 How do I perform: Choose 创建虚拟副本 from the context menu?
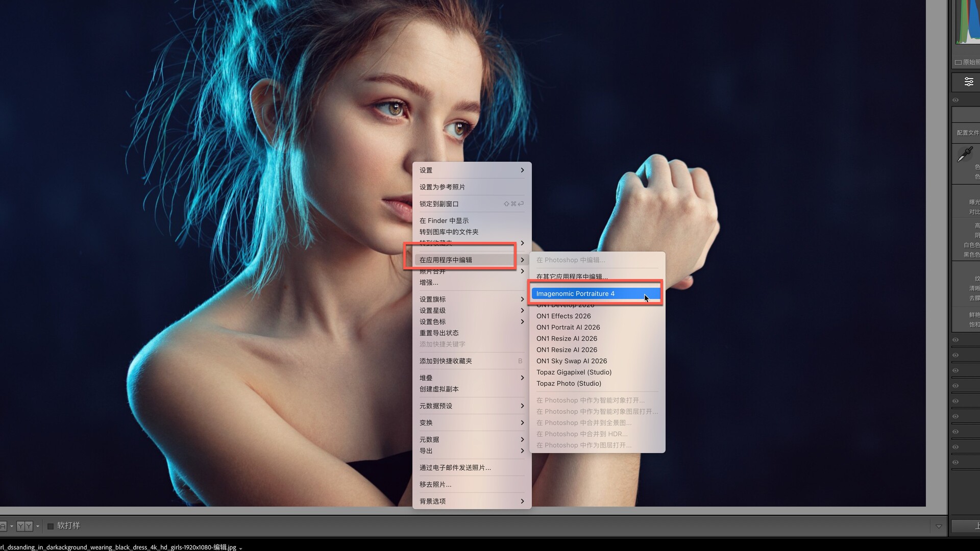(x=439, y=389)
